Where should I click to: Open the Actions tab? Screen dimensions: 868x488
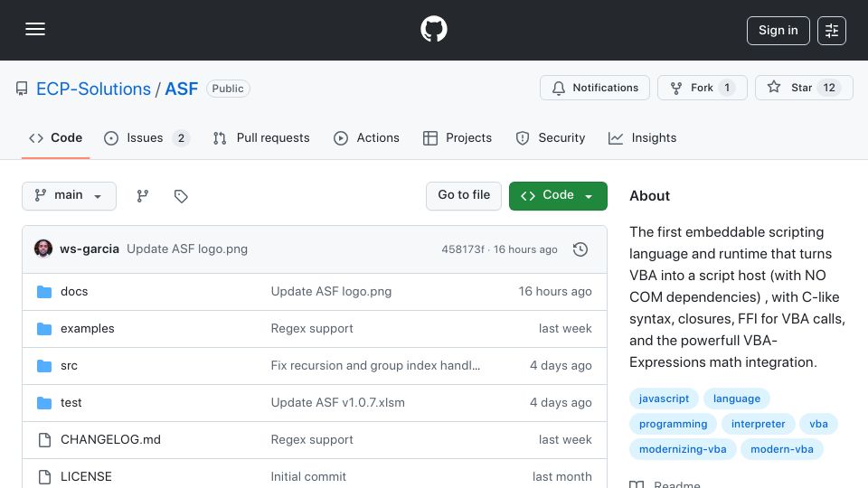tap(366, 137)
